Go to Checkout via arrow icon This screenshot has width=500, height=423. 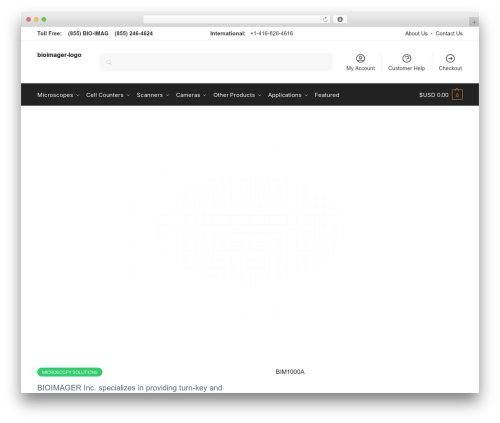tap(450, 58)
